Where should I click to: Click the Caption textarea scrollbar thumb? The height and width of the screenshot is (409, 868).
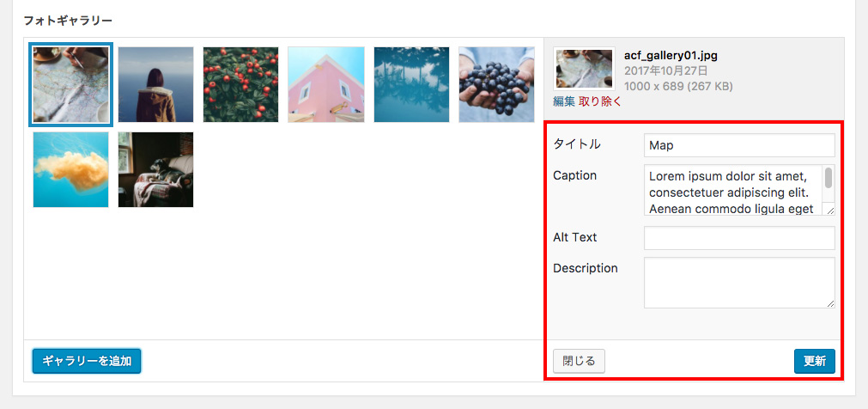[829, 178]
